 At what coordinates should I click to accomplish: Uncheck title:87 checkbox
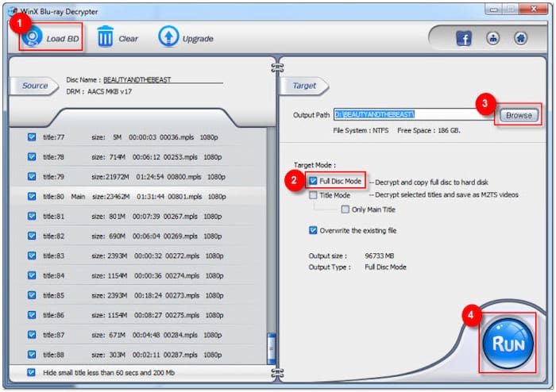(32, 335)
